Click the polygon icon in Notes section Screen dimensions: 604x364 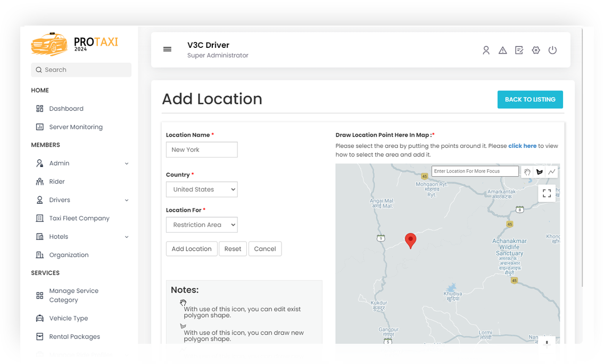click(x=183, y=326)
